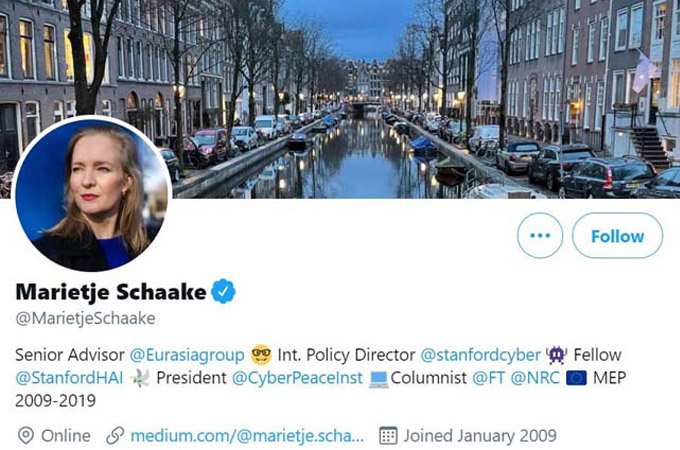
Task: Visit the @StanfordHAI profile link
Action: point(69,378)
